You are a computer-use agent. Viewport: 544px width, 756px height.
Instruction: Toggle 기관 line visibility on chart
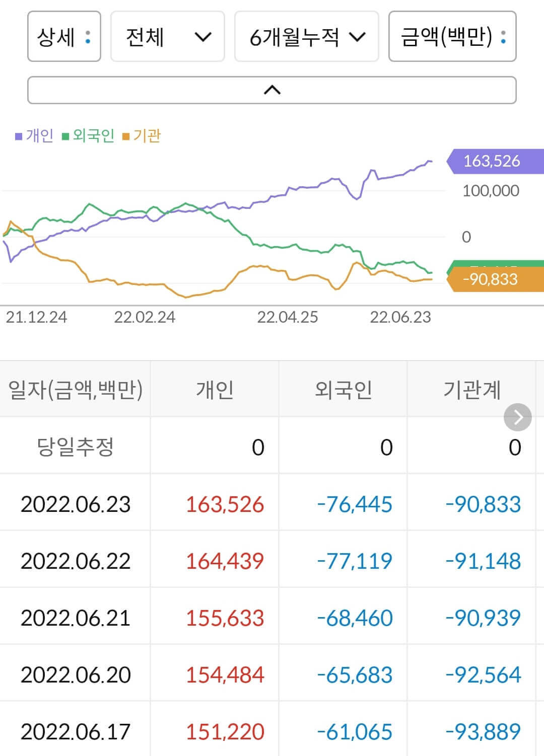tap(146, 135)
